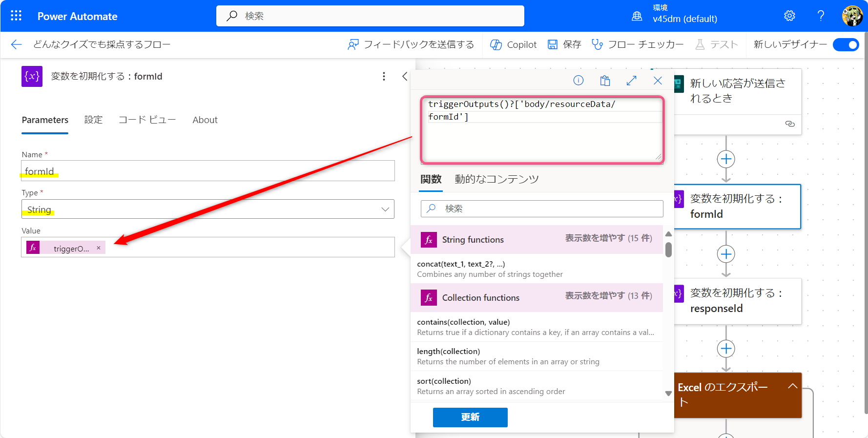Show more Collection functions (13 件)

[x=609, y=296]
